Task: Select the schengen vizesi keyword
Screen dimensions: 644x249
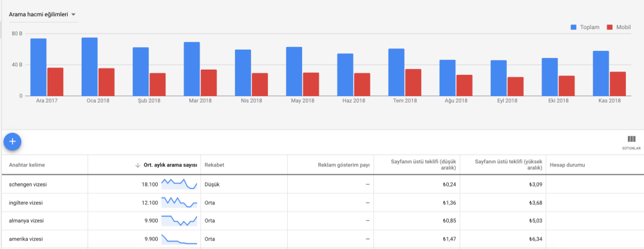Action: (28, 184)
